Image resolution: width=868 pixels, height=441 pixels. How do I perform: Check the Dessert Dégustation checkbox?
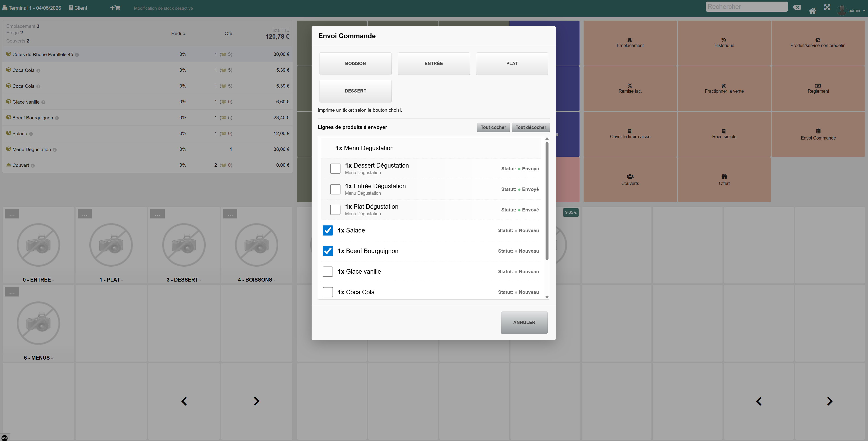tap(335, 169)
